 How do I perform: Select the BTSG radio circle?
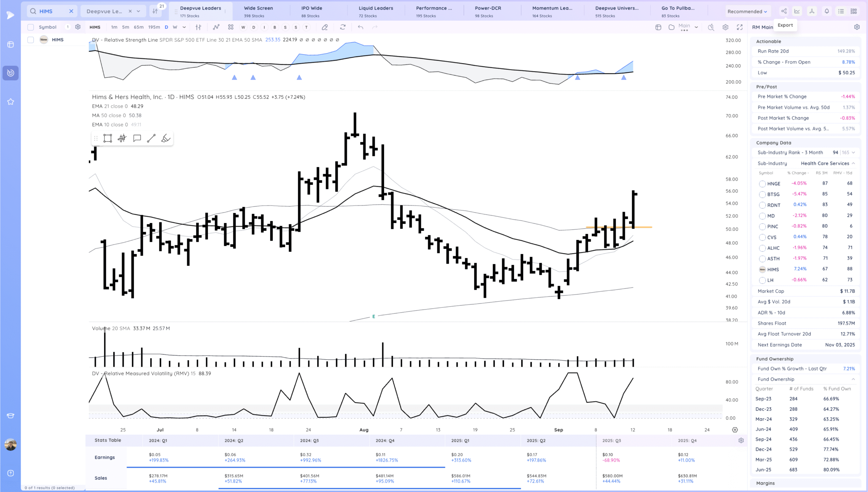pyautogui.click(x=762, y=194)
